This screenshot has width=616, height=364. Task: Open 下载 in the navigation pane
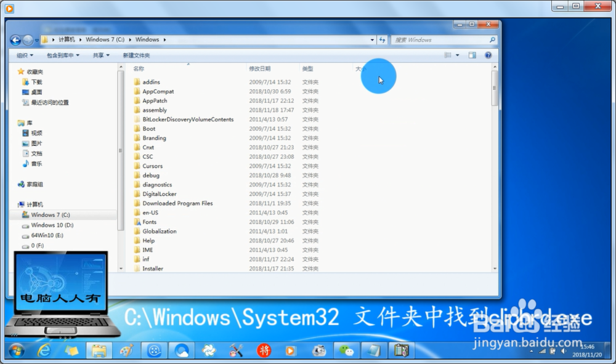36,82
